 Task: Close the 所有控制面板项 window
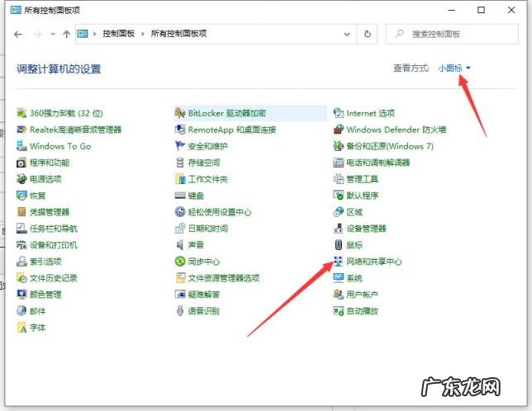511,10
